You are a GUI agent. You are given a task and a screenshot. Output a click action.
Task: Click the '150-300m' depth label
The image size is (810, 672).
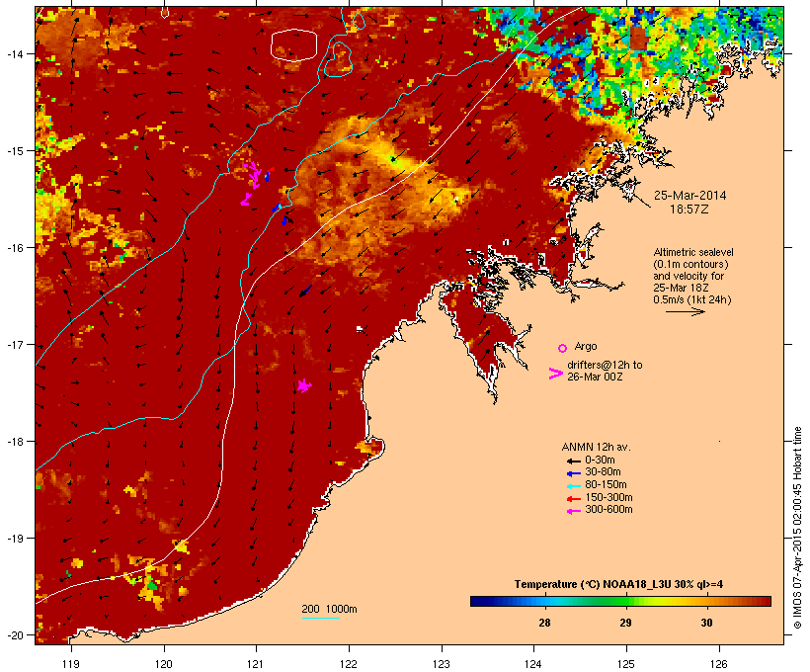[x=608, y=497]
